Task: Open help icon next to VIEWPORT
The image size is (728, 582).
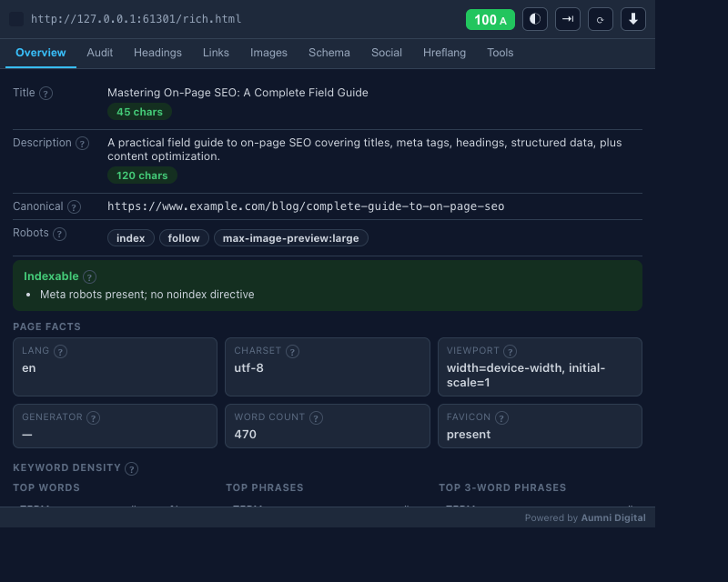Action: 511,351
